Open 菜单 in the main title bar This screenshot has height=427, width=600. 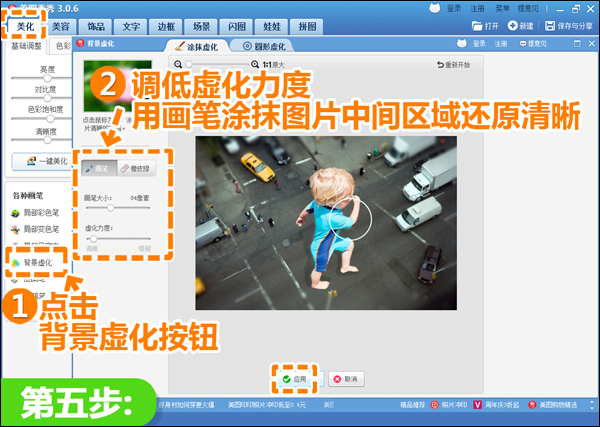pyautogui.click(x=502, y=8)
